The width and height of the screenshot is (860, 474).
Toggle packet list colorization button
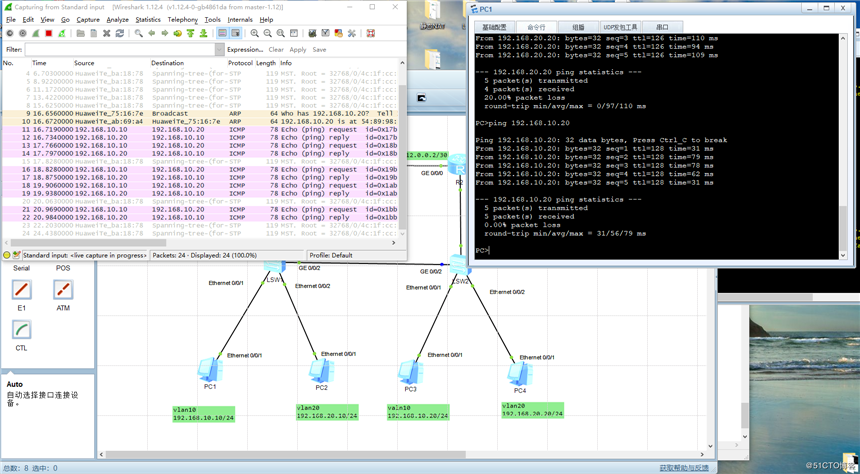click(223, 33)
